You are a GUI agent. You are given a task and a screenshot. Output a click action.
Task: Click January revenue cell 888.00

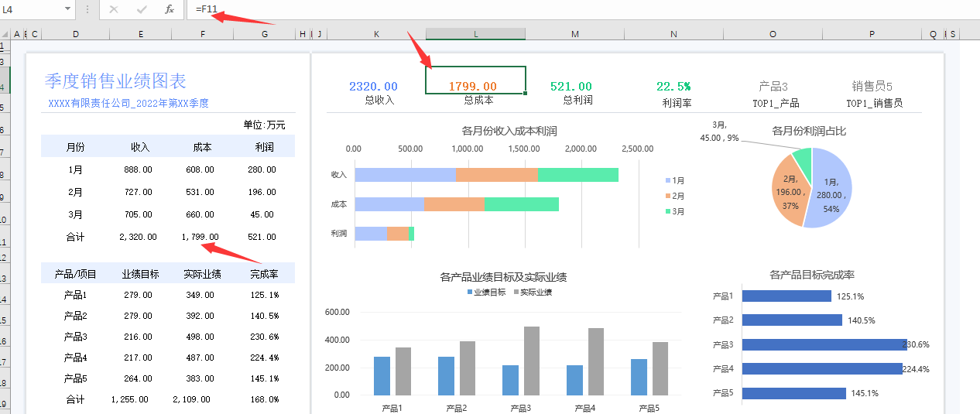tap(138, 169)
